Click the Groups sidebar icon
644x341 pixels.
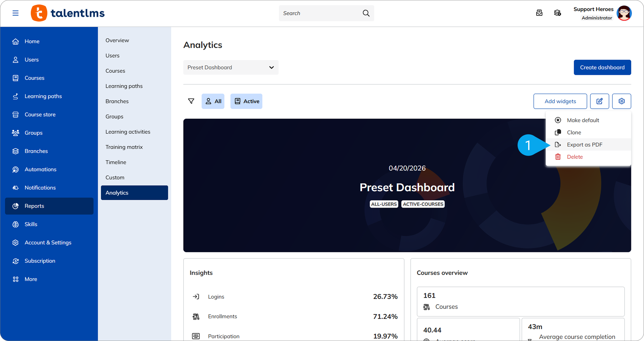16,133
